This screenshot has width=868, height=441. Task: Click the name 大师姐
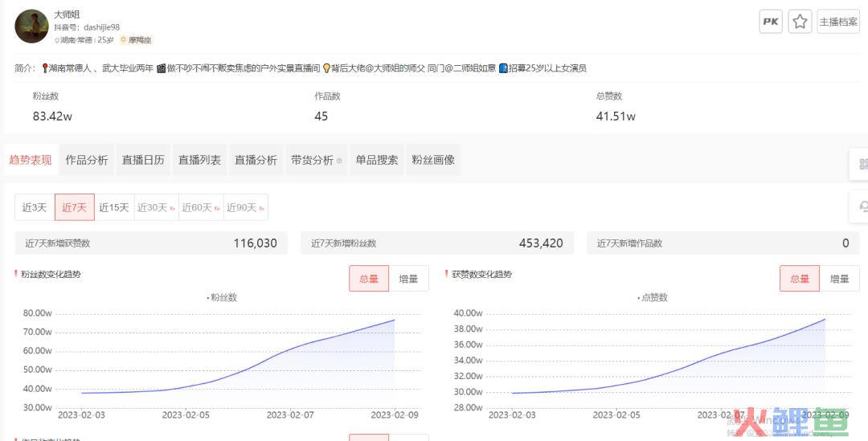67,14
